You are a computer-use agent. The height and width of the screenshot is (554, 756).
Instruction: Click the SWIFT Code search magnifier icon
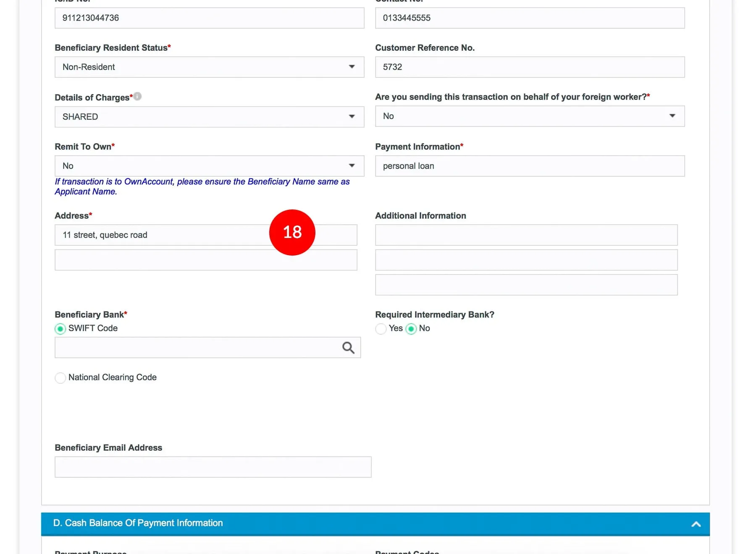(x=348, y=348)
